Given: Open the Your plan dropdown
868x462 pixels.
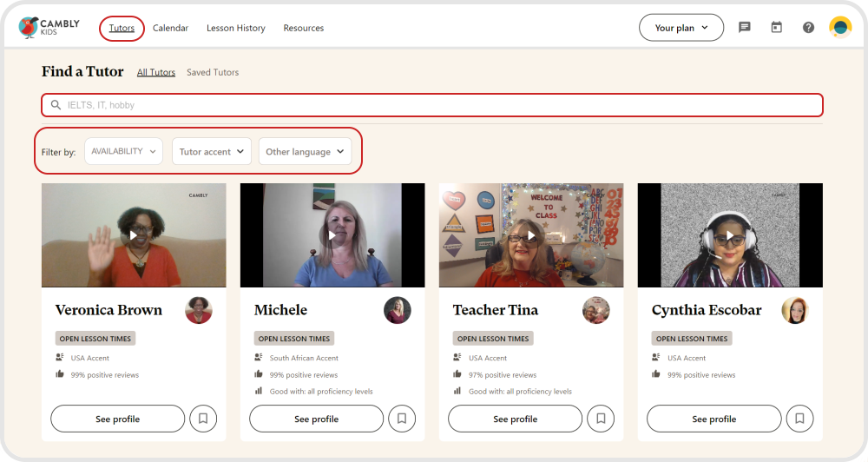Looking at the screenshot, I should click(681, 28).
